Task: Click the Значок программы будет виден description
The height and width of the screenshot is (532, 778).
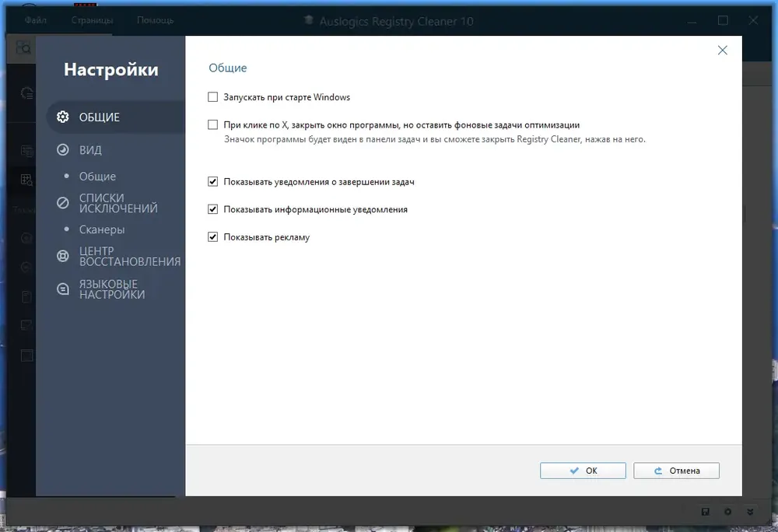Action: (435, 139)
